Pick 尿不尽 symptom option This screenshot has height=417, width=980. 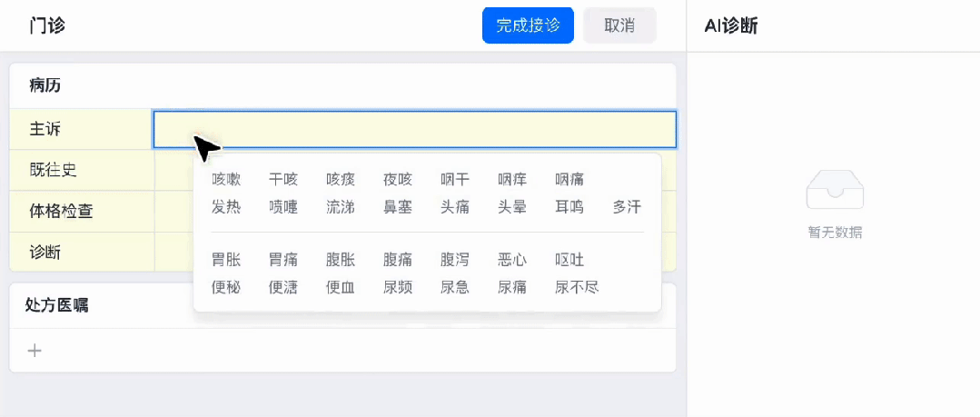pos(577,288)
